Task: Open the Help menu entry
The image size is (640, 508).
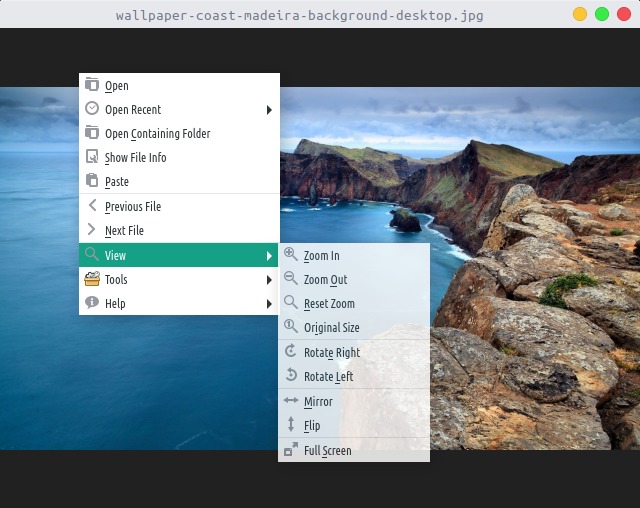Action: tap(179, 304)
